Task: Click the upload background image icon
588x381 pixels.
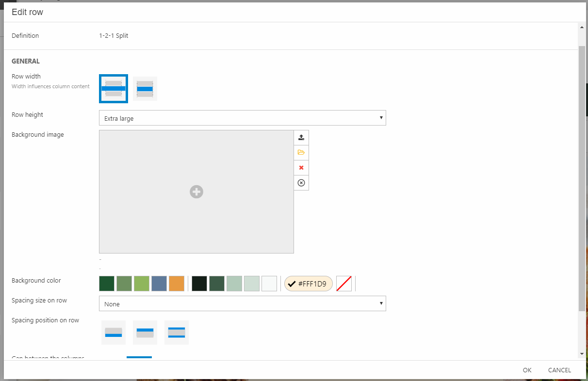Action: (301, 138)
